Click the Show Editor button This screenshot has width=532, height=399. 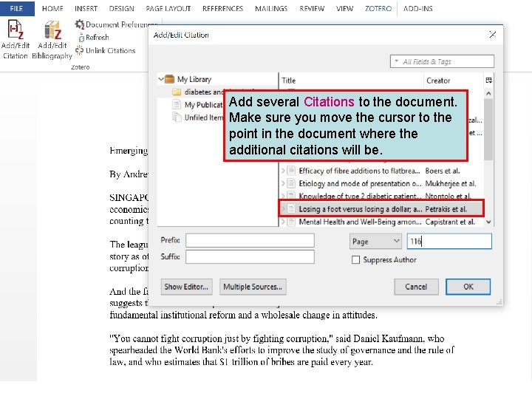187,287
